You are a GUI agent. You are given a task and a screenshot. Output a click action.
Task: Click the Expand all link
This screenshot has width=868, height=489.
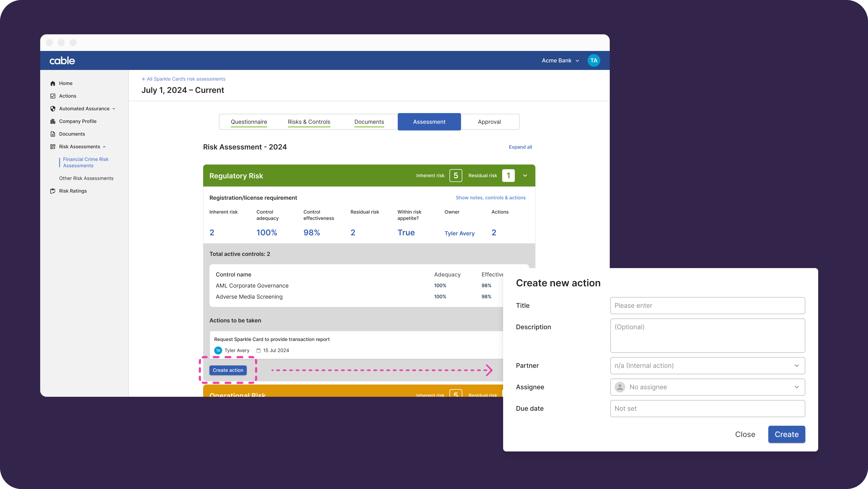pyautogui.click(x=520, y=147)
